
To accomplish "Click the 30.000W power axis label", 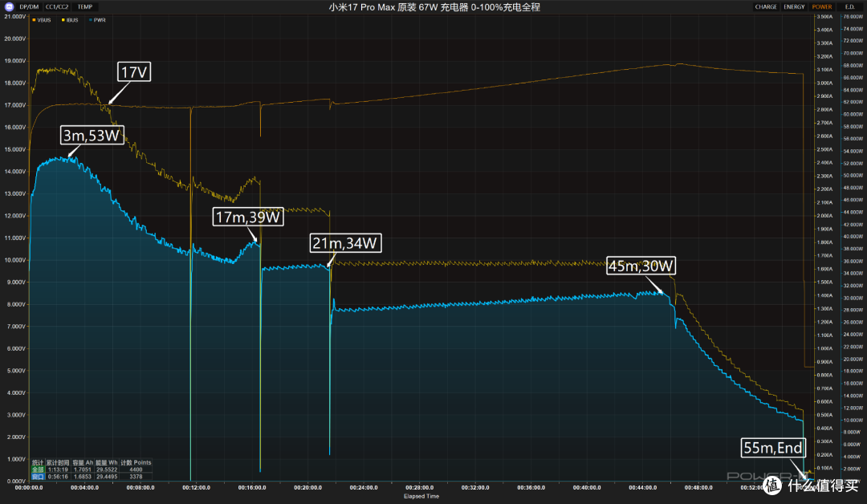I will (x=853, y=298).
